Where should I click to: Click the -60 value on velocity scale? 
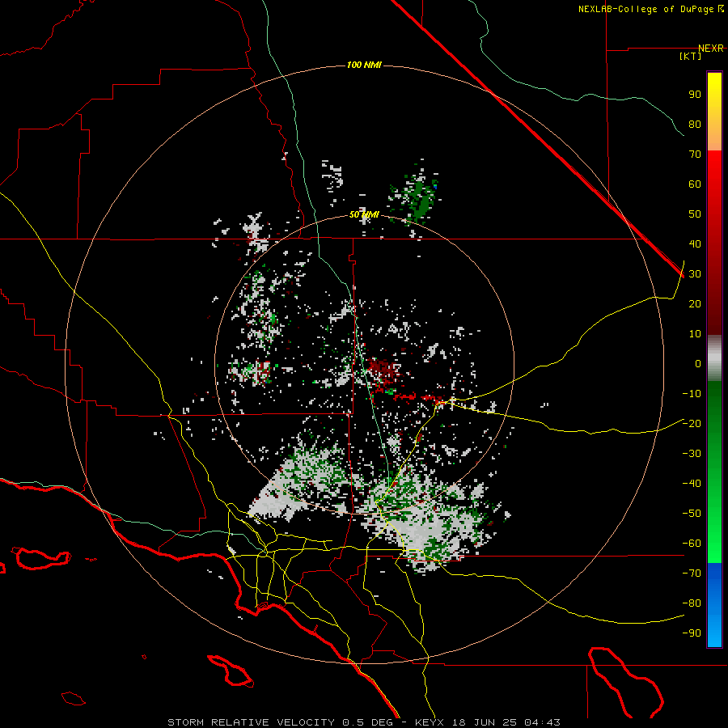pos(692,544)
